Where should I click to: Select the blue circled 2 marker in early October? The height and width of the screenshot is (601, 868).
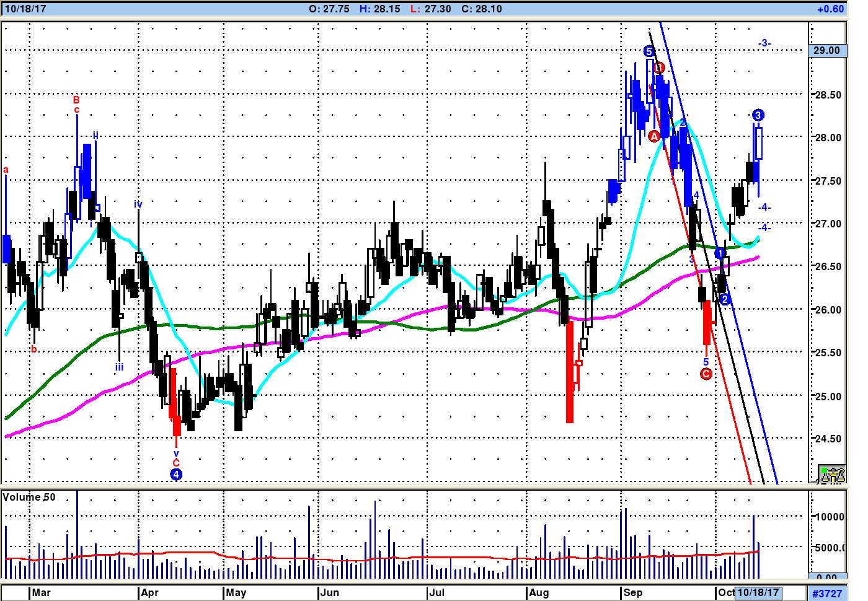pos(725,300)
